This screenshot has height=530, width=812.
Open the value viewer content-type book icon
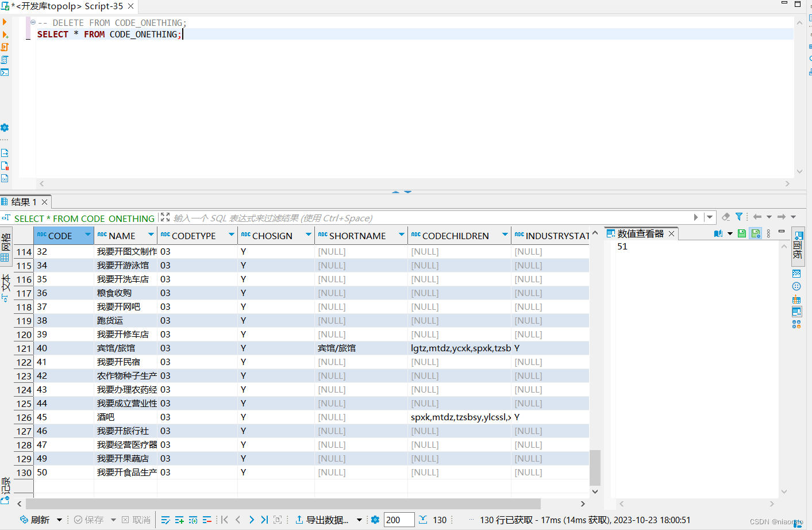pyautogui.click(x=718, y=233)
